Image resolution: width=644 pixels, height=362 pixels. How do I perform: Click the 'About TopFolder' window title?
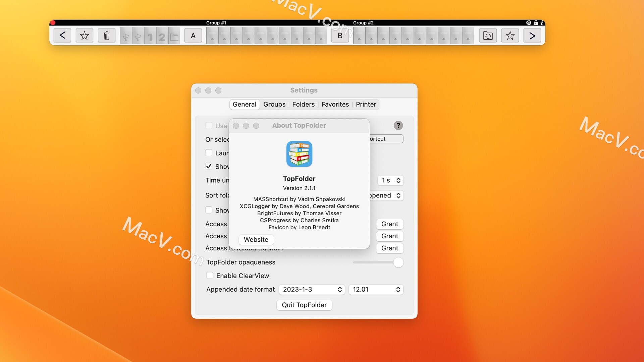pos(299,125)
